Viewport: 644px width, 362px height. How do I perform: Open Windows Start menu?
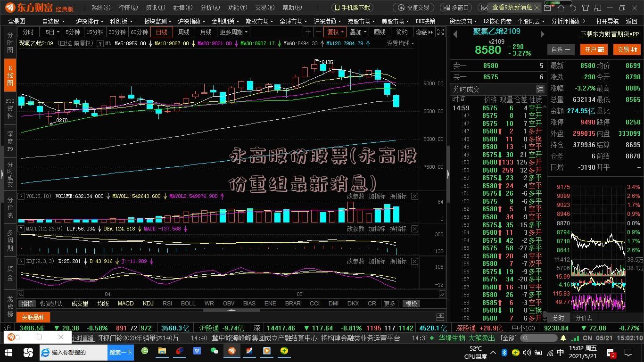[8, 352]
